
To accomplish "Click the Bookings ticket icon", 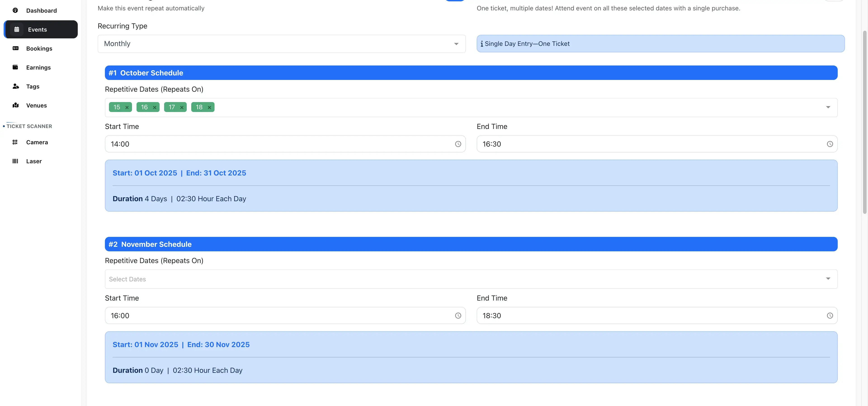I will (x=16, y=49).
